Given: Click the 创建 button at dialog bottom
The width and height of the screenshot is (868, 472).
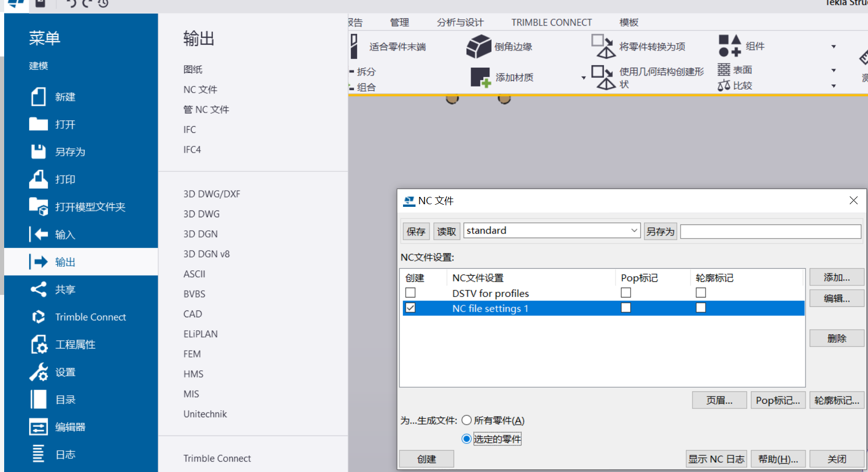Looking at the screenshot, I should pyautogui.click(x=426, y=459).
